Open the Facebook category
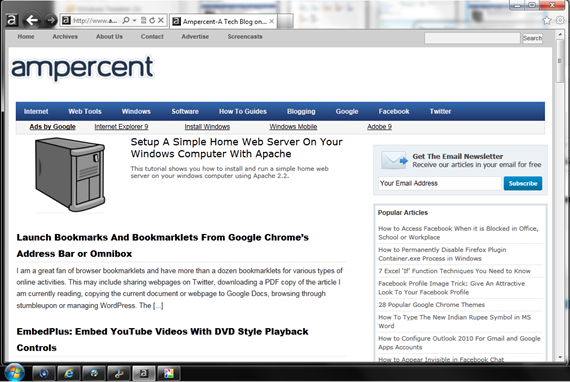This screenshot has height=382, width=570. [x=394, y=112]
